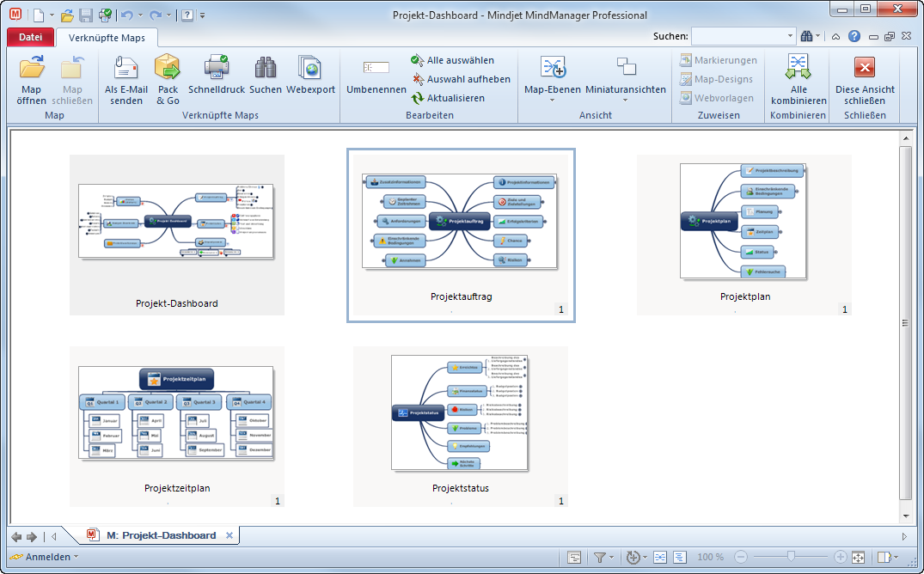Viewport: 924px width, 574px height.
Task: Expand new document dropdown arrow
Action: [52, 15]
